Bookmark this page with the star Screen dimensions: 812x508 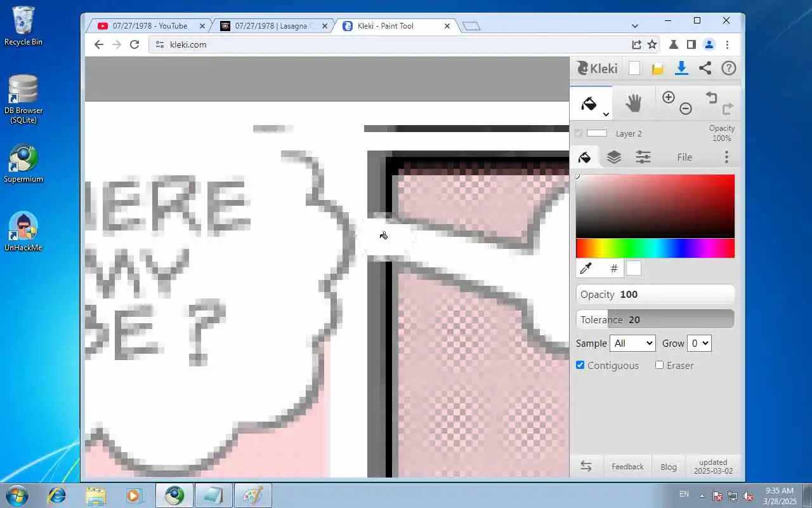pos(652,44)
